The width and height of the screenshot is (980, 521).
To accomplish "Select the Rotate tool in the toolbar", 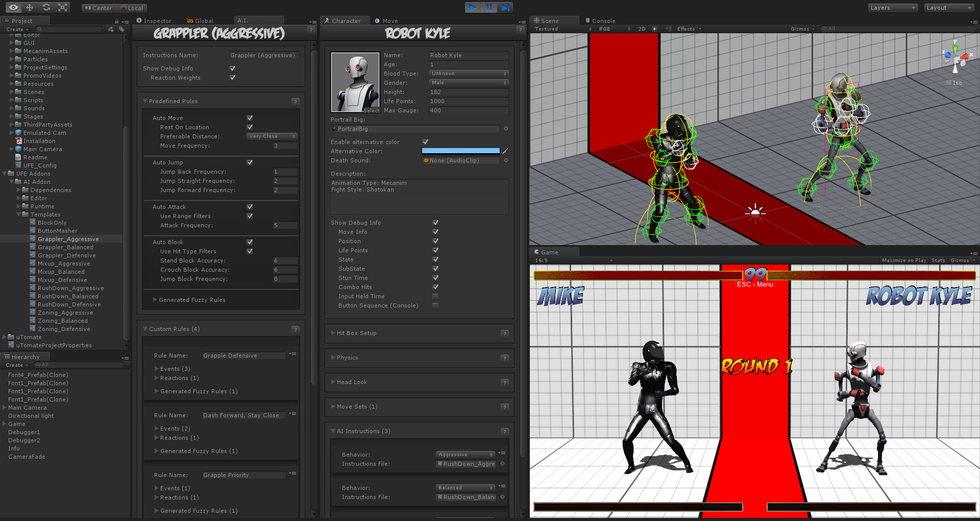I will (x=46, y=7).
